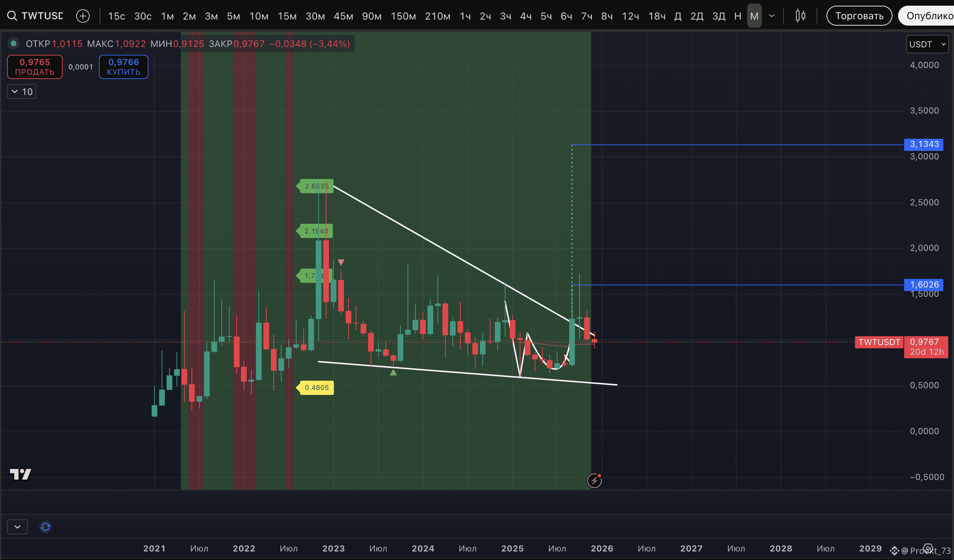This screenshot has width=954, height=560.
Task: Expand the timeframe list chevron
Action: point(771,16)
